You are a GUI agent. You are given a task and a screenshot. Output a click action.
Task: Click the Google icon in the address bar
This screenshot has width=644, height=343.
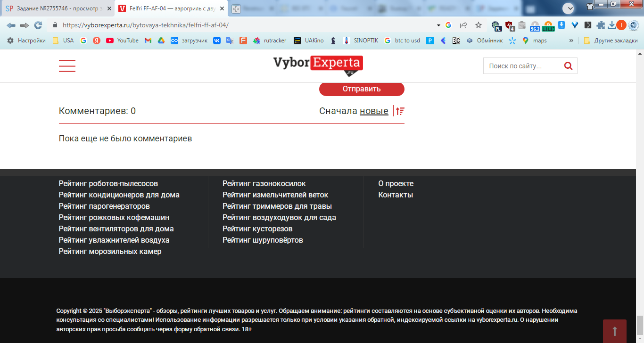point(448,25)
